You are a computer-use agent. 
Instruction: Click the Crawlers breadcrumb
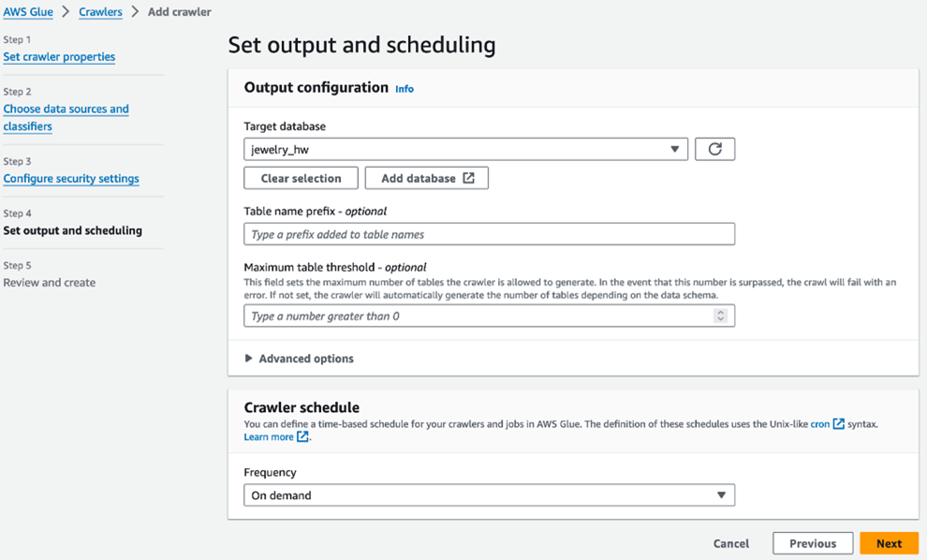tap(100, 12)
